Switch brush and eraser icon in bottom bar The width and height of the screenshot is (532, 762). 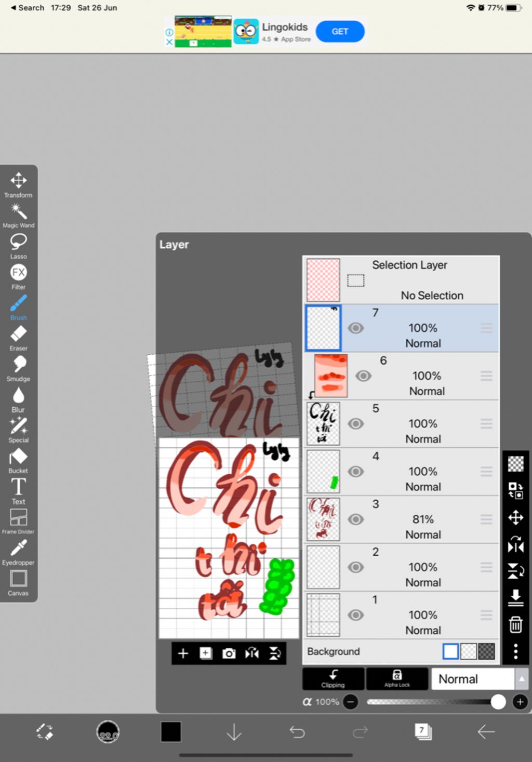point(44,732)
